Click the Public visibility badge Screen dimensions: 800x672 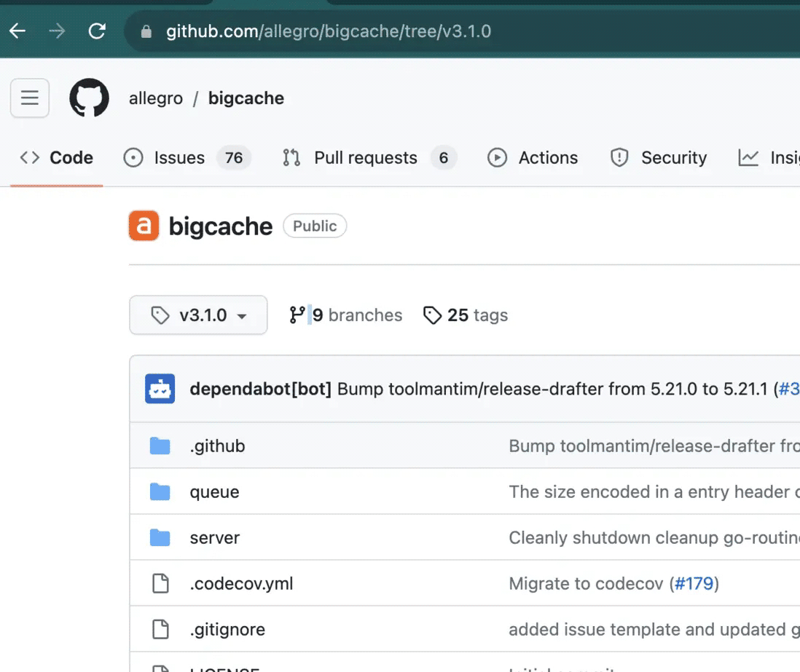(x=315, y=226)
